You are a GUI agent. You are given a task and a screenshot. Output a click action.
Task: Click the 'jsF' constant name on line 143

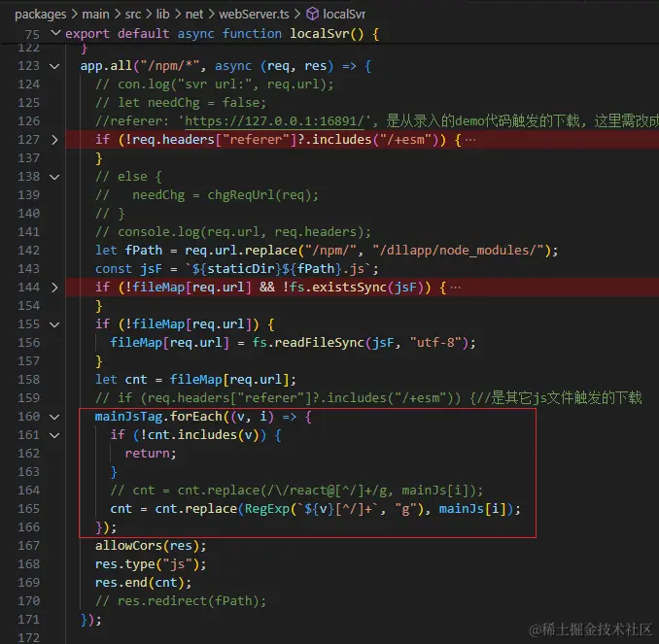(x=151, y=269)
